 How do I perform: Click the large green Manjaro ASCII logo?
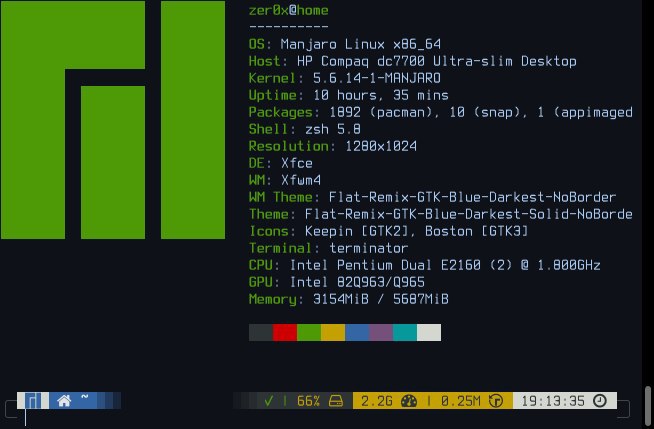coord(113,120)
